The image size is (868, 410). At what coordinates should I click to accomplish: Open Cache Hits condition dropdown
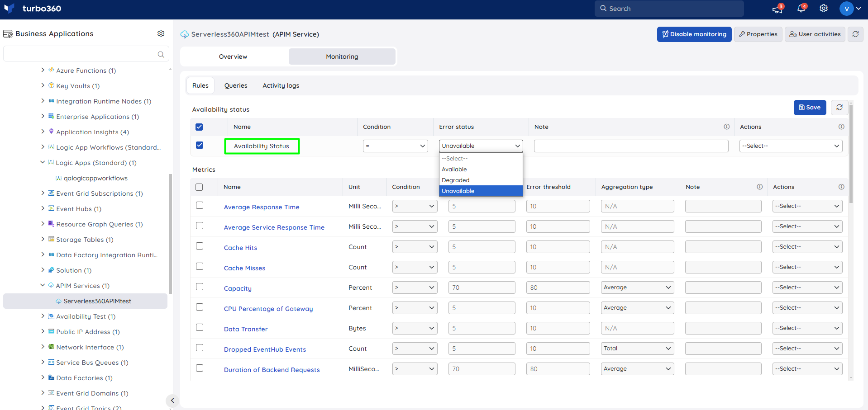415,247
